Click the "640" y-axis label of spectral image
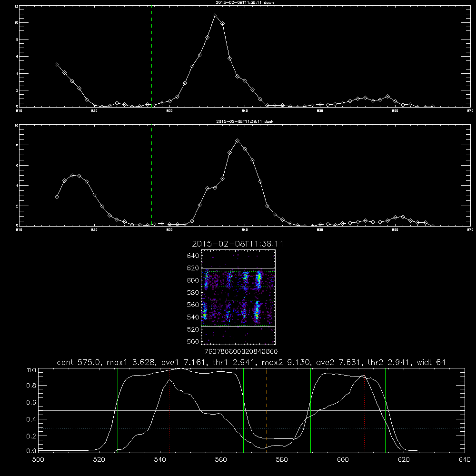This screenshot has width=476, height=476. click(193, 256)
